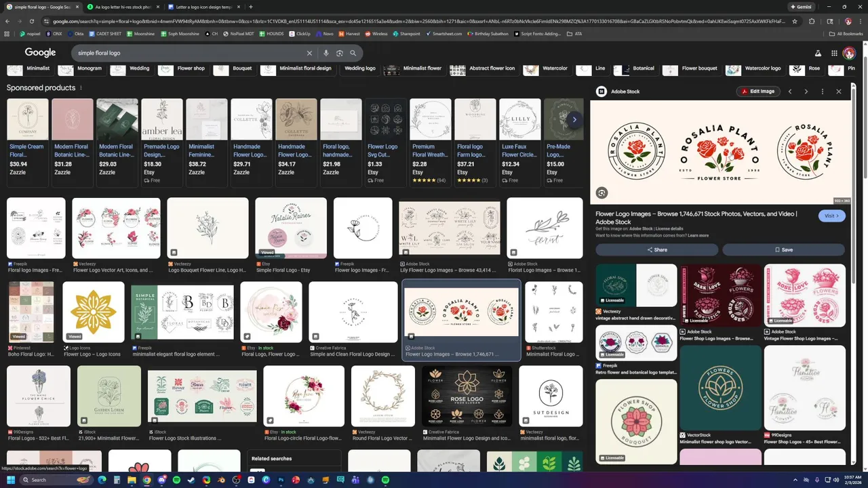Go to previous image in preview panel
Viewport: 868px width, 488px height.
(x=789, y=91)
